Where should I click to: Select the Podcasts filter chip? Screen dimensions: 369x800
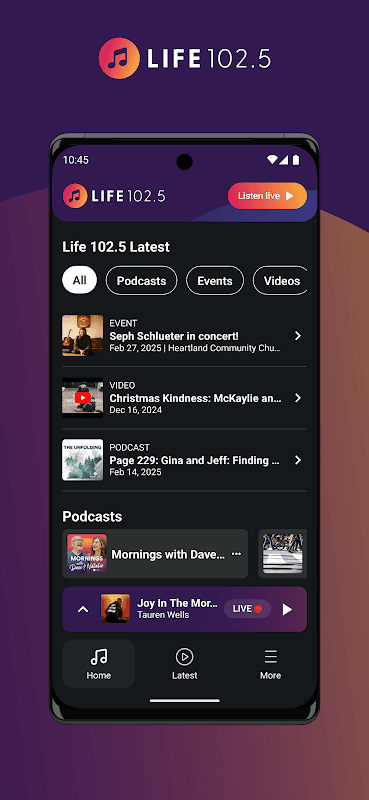(x=141, y=281)
